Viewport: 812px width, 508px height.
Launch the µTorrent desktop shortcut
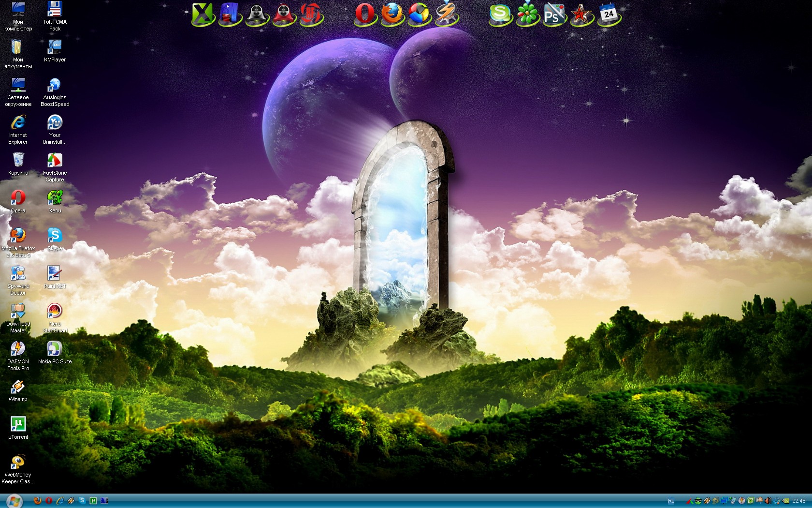18,425
